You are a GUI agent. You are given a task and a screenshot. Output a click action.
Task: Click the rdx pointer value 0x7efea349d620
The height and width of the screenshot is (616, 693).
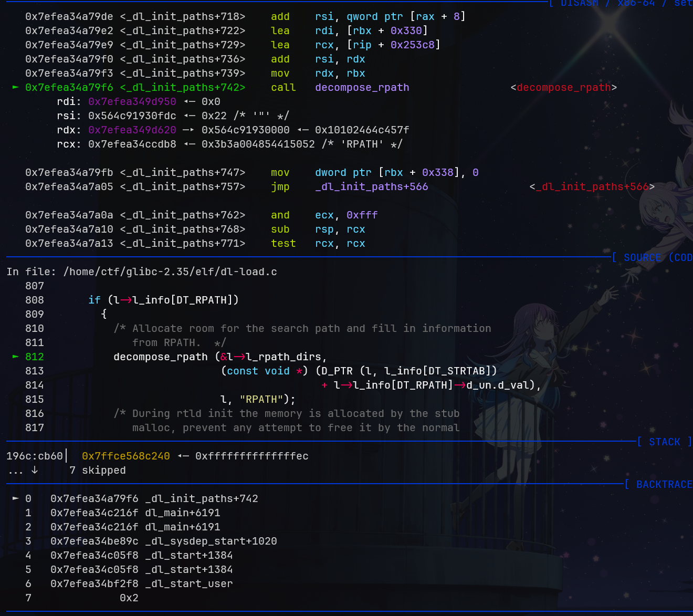pos(132,130)
